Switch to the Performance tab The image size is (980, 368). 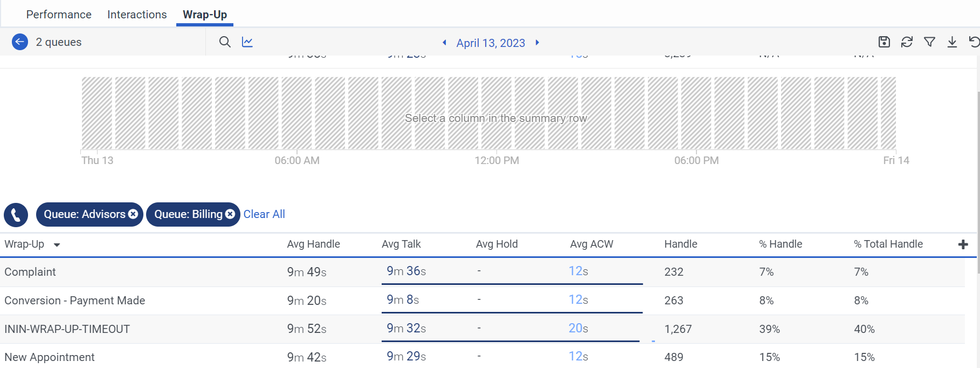click(59, 15)
